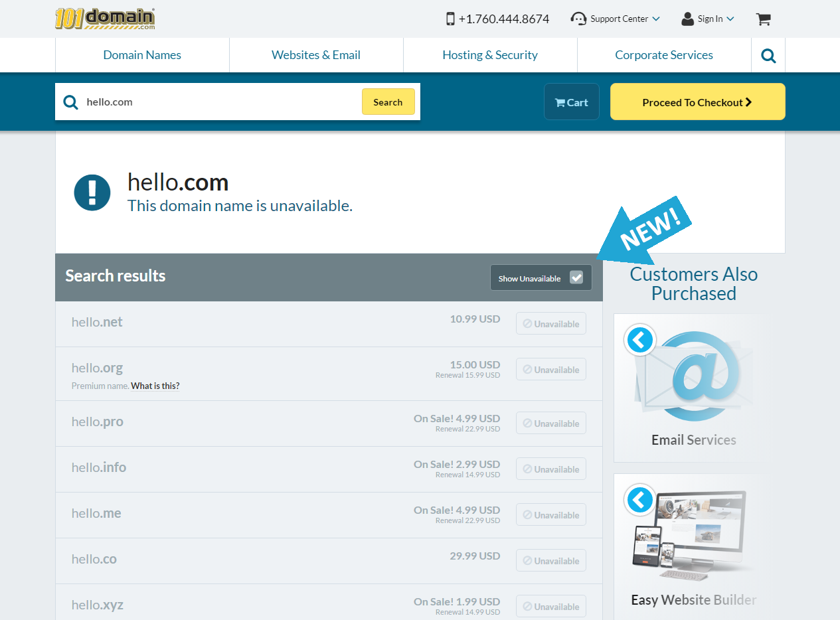Click Unavailable button for hello.co
The width and height of the screenshot is (840, 620).
coord(551,561)
